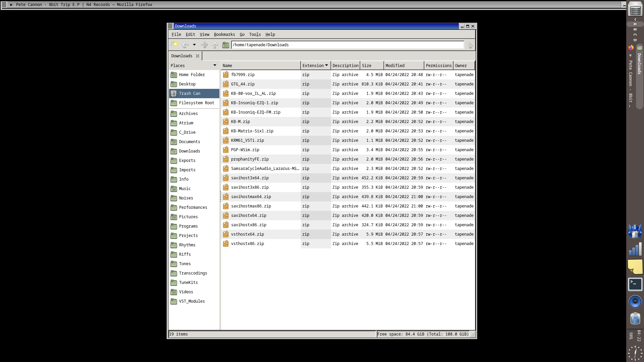Open the Tools menu
The image size is (644, 362).
tap(255, 35)
